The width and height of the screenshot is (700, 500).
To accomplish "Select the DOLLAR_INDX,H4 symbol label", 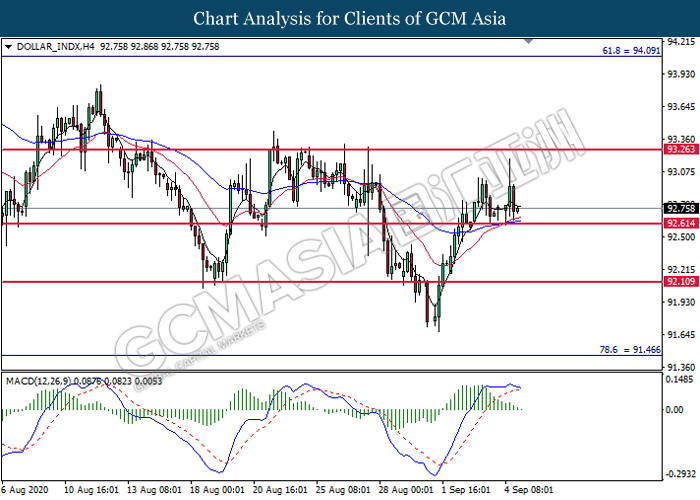I will (x=56, y=46).
